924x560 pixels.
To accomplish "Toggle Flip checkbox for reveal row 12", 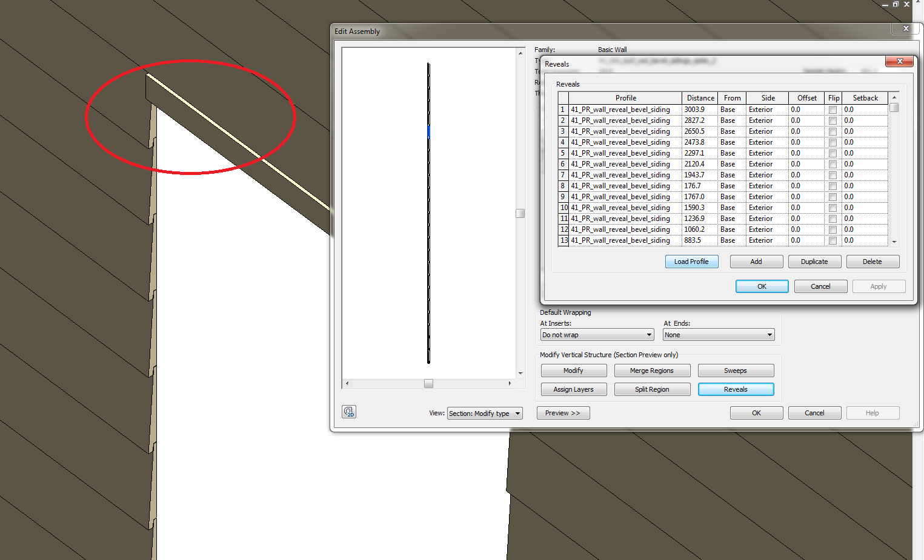I will (x=833, y=229).
